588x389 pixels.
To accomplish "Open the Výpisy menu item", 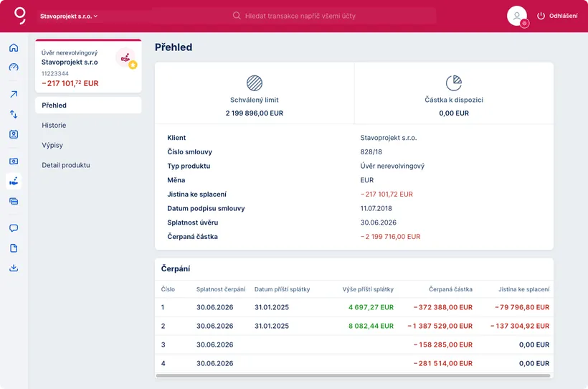I will pyautogui.click(x=52, y=145).
